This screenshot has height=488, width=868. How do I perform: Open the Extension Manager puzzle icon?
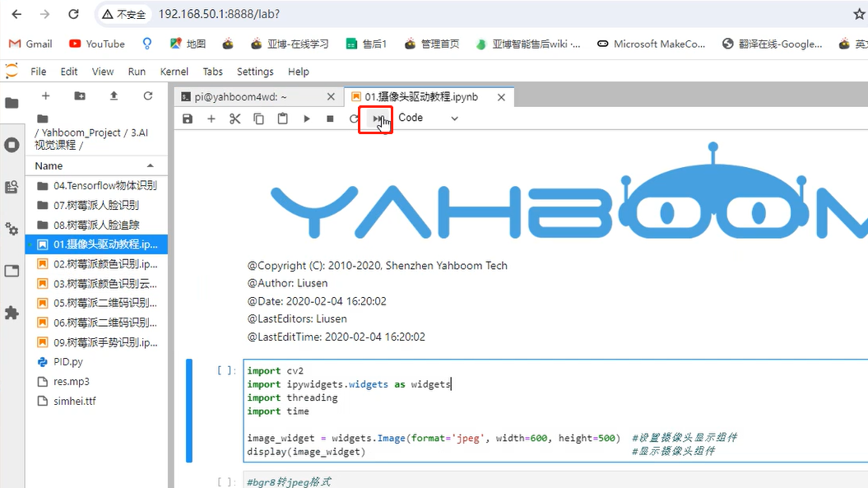(12, 313)
